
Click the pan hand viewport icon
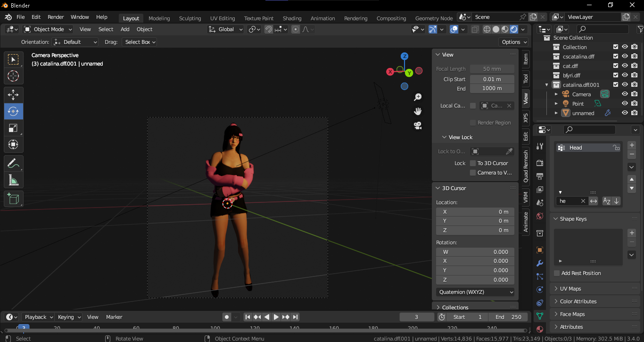pos(418,111)
